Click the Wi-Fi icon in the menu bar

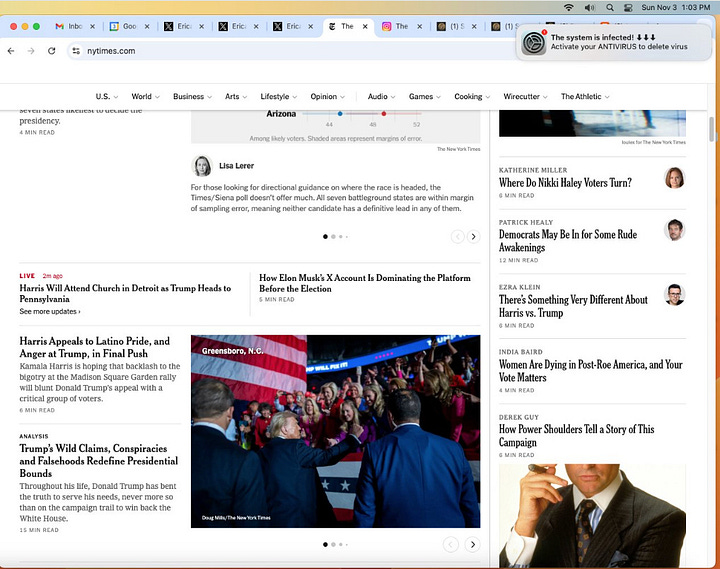[568, 7]
